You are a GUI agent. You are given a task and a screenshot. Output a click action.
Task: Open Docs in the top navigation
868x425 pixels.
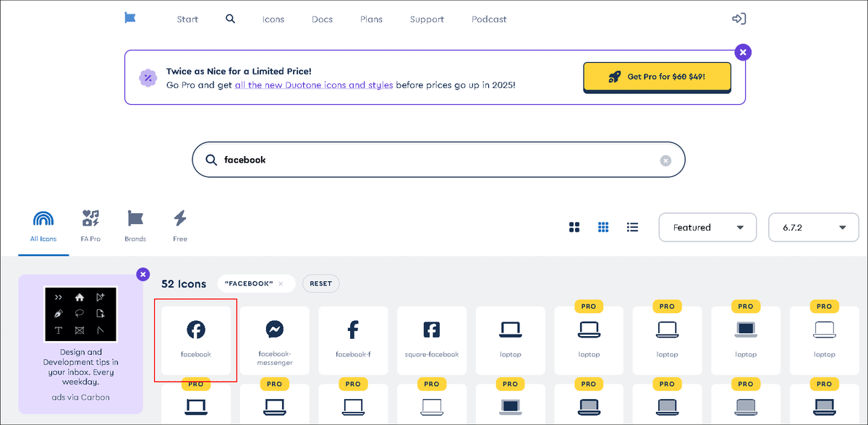323,20
